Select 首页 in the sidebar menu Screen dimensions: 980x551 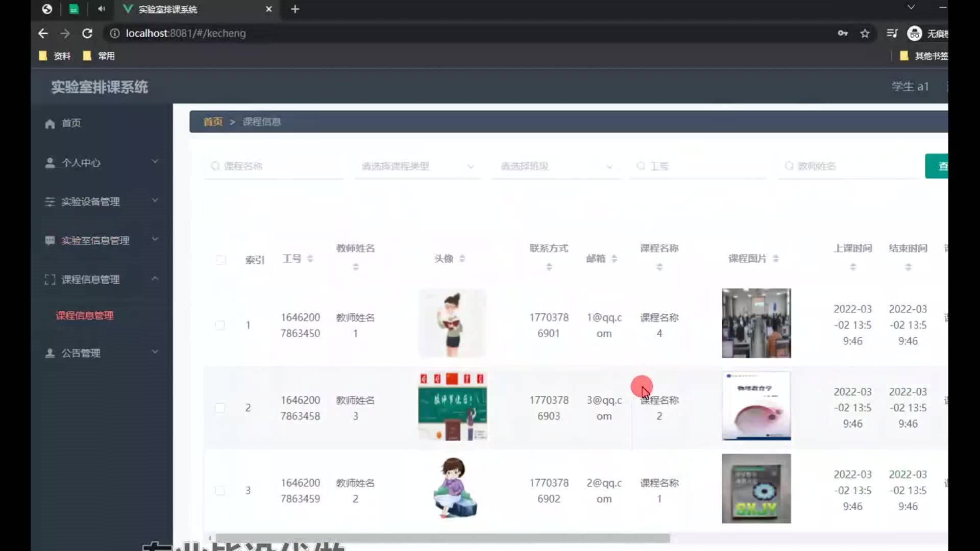(102, 123)
